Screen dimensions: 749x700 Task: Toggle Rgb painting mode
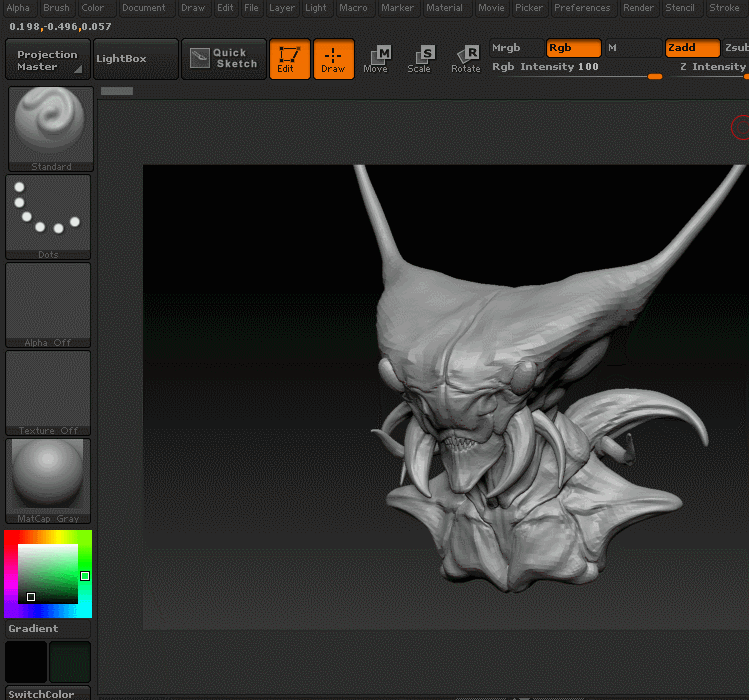pyautogui.click(x=574, y=48)
